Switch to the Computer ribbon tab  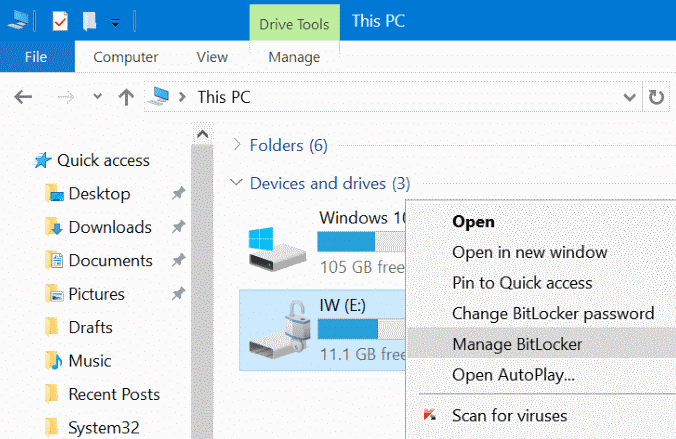125,57
